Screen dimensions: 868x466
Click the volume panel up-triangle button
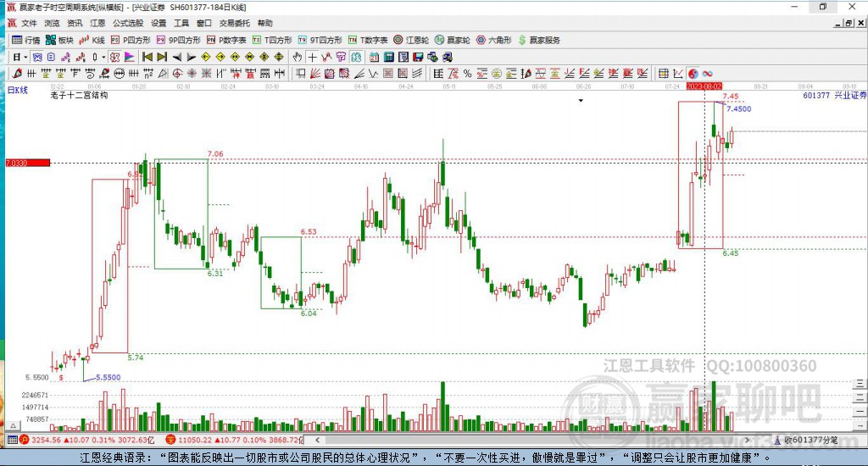(x=14, y=425)
